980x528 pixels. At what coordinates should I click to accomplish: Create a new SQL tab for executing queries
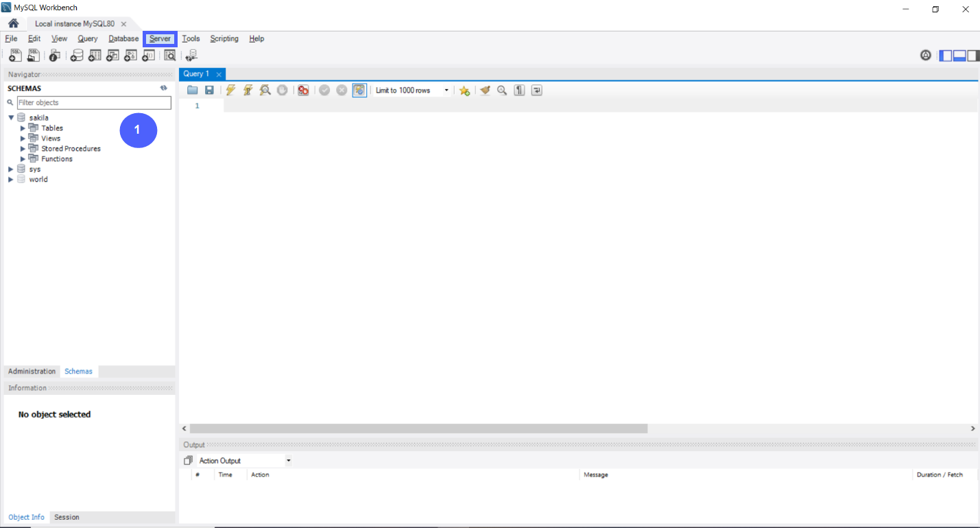tap(14, 55)
